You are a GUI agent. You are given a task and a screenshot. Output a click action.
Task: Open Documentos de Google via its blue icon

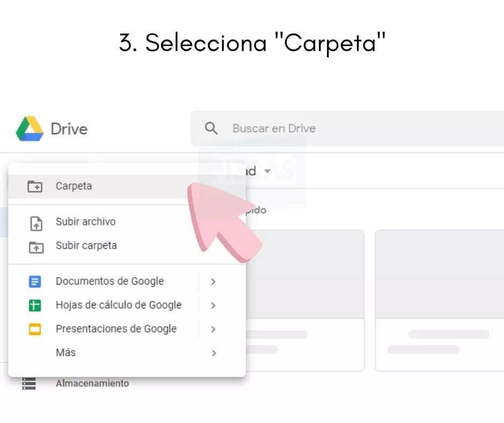click(x=35, y=281)
